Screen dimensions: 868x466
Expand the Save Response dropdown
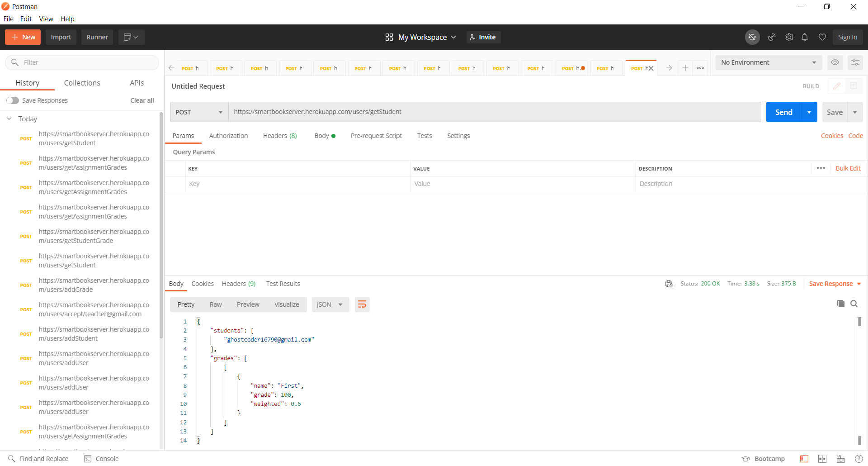pos(835,284)
